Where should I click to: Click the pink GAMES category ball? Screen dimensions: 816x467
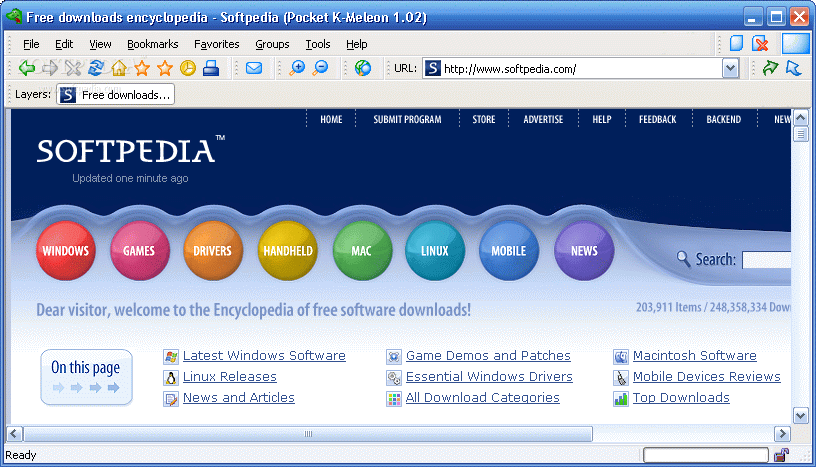tap(139, 250)
